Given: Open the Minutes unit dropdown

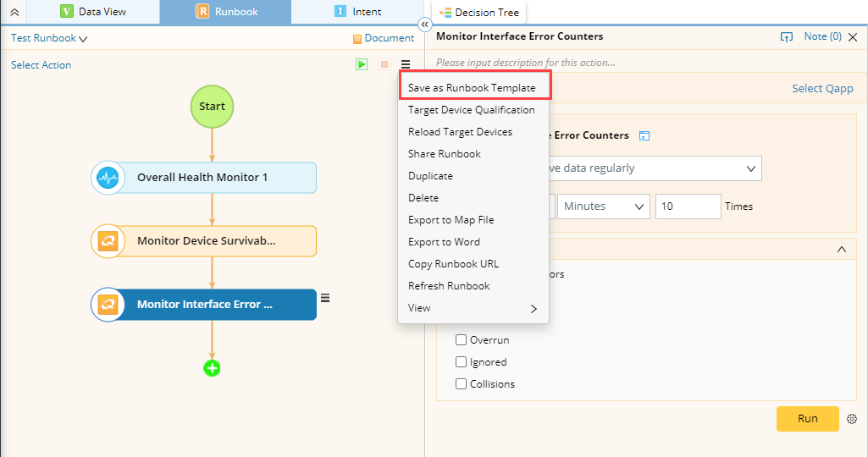Looking at the screenshot, I should (603, 206).
